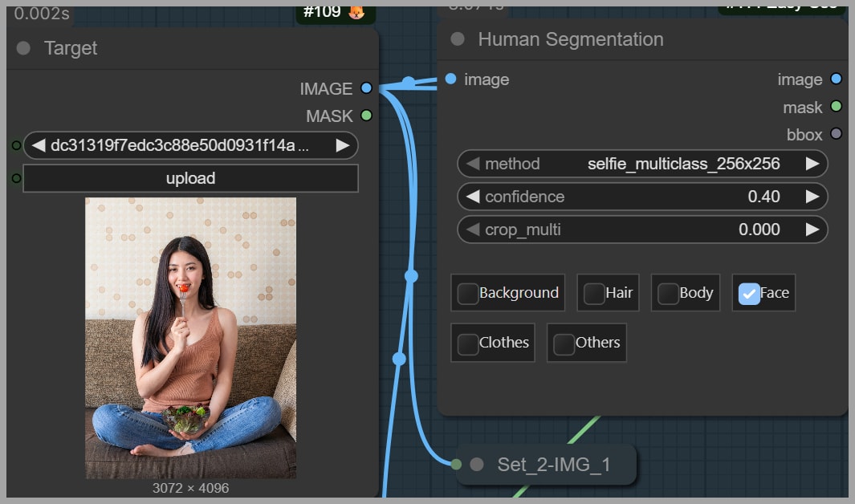Image resolution: width=855 pixels, height=504 pixels.
Task: Select next image file with right arrow
Action: tap(343, 145)
